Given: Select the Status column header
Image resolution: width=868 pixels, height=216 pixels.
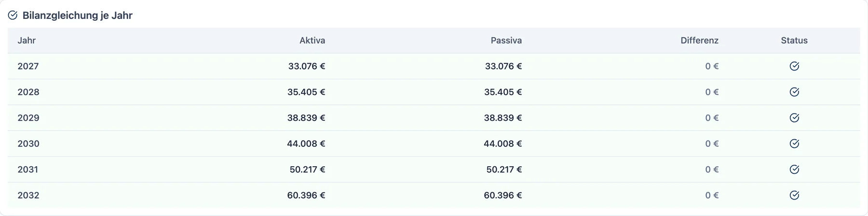Looking at the screenshot, I should pyautogui.click(x=794, y=41).
